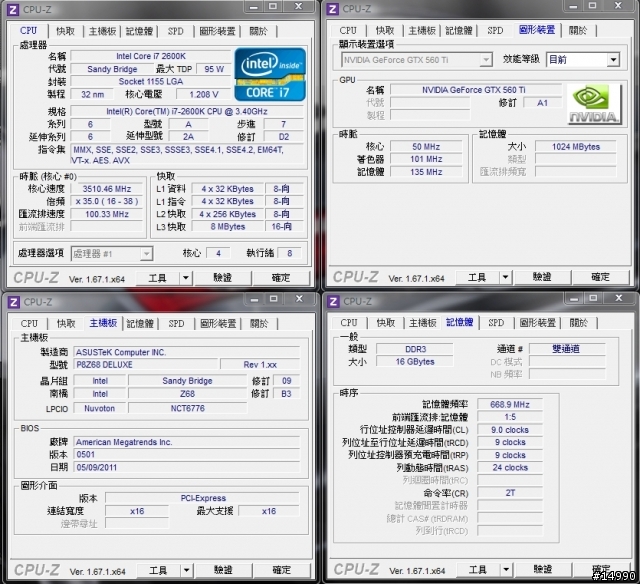This screenshot has height=584, width=640.
Task: Click the 50 MHz GPU core clock value
Action: pyautogui.click(x=426, y=147)
